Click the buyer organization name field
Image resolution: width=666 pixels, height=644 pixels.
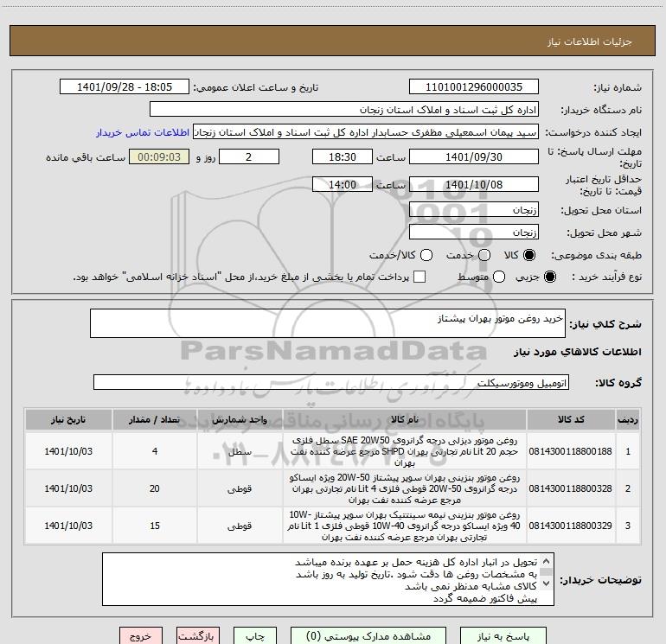coord(344,109)
